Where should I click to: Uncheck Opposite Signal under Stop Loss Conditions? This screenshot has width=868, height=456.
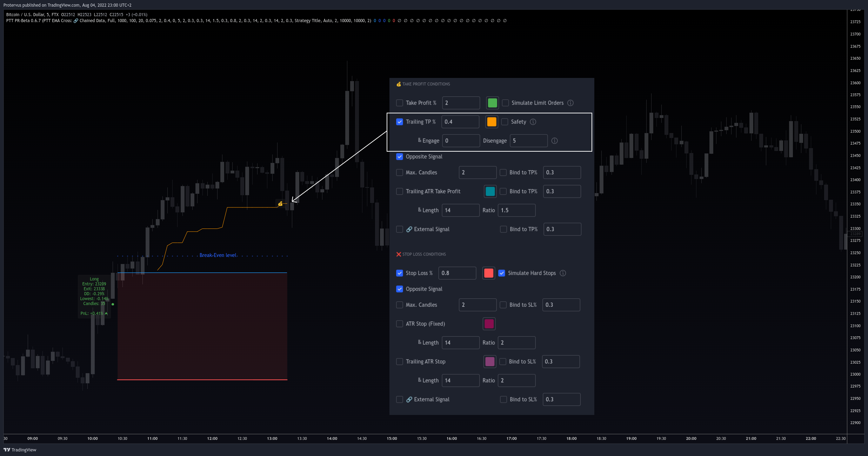[x=399, y=289]
